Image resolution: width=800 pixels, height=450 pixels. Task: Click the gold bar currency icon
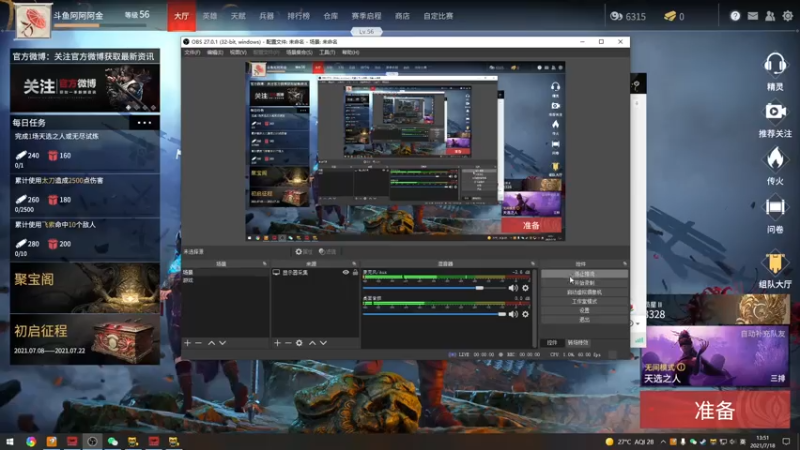[669, 16]
